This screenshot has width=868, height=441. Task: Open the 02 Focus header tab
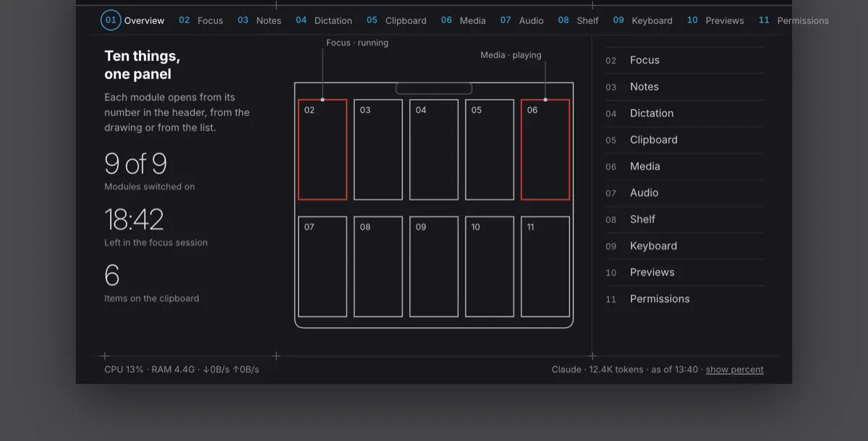pos(201,20)
